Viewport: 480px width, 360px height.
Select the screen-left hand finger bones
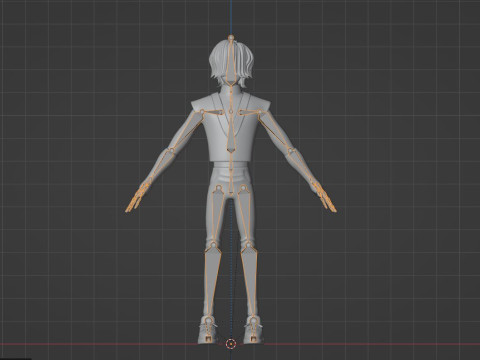[x=137, y=198]
